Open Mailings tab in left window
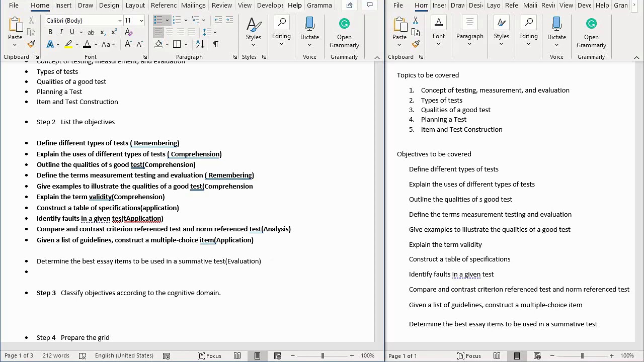644x362 pixels. [193, 6]
